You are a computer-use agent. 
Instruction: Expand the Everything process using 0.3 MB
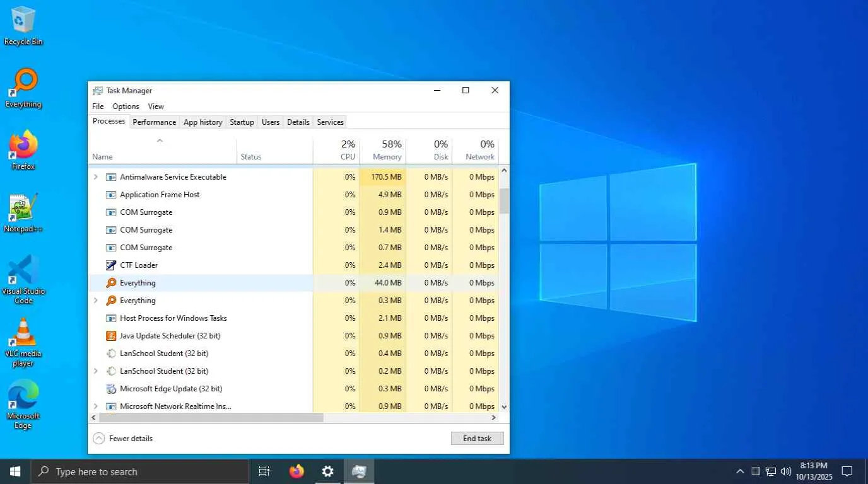tap(96, 301)
